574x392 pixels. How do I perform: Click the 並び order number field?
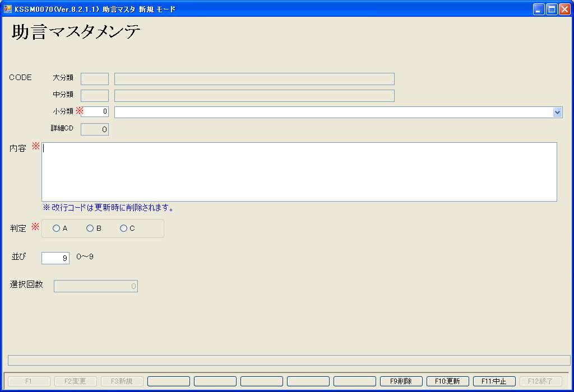click(x=55, y=258)
